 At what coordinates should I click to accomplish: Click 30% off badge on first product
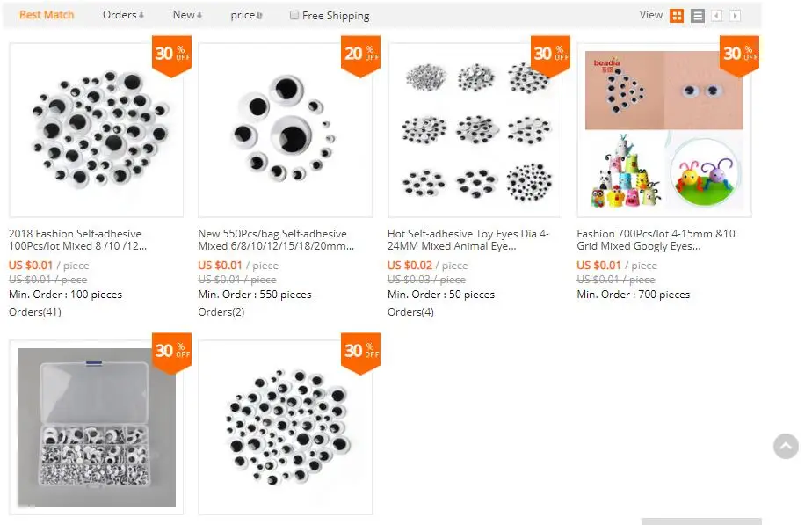click(172, 55)
